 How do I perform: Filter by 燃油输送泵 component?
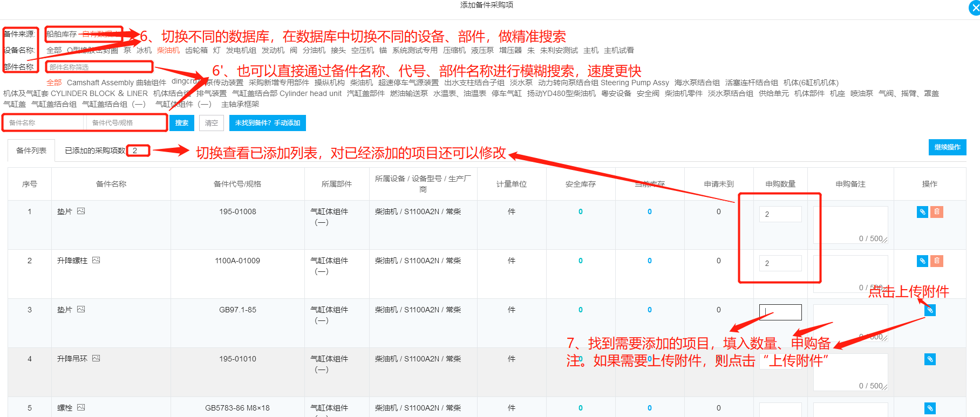[409, 93]
